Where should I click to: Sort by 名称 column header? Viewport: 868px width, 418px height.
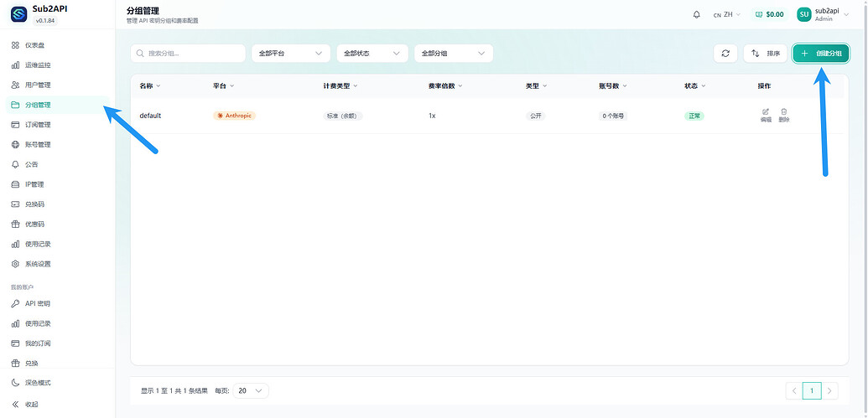150,86
